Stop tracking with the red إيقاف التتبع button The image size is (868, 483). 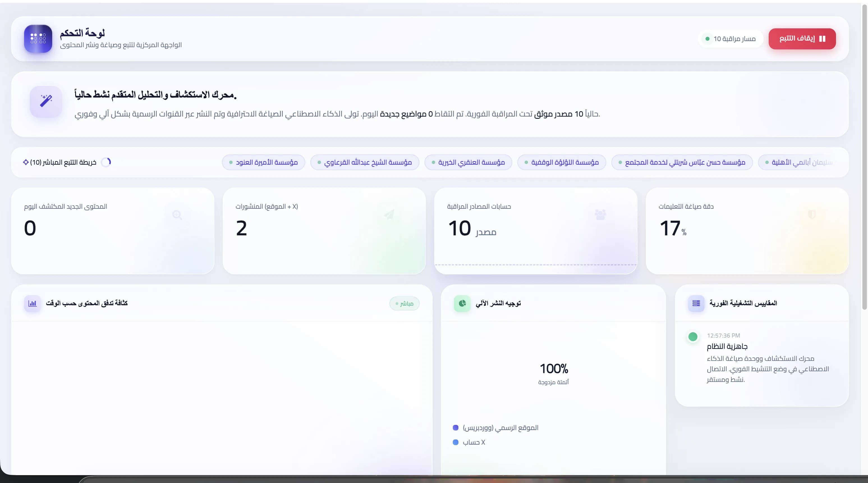tap(802, 39)
